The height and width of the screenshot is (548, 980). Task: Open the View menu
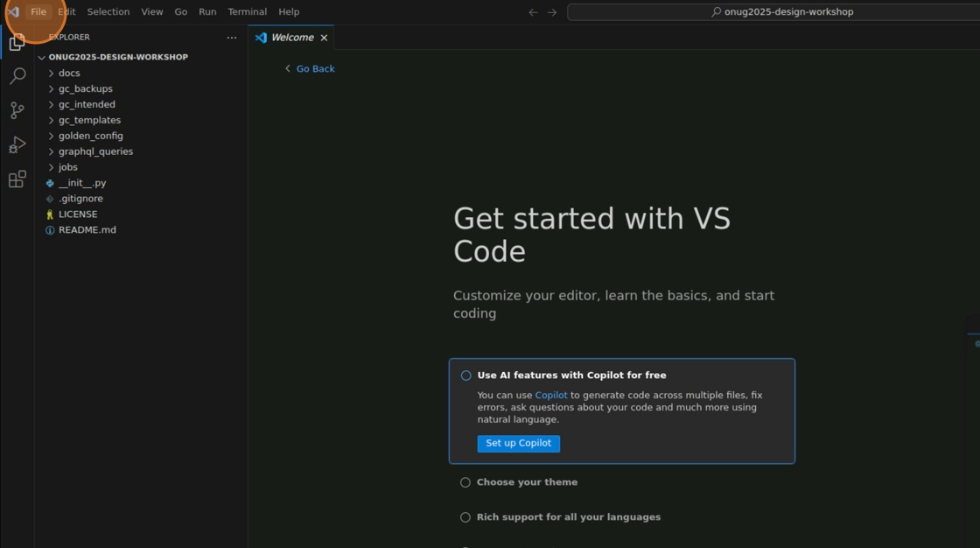point(152,12)
